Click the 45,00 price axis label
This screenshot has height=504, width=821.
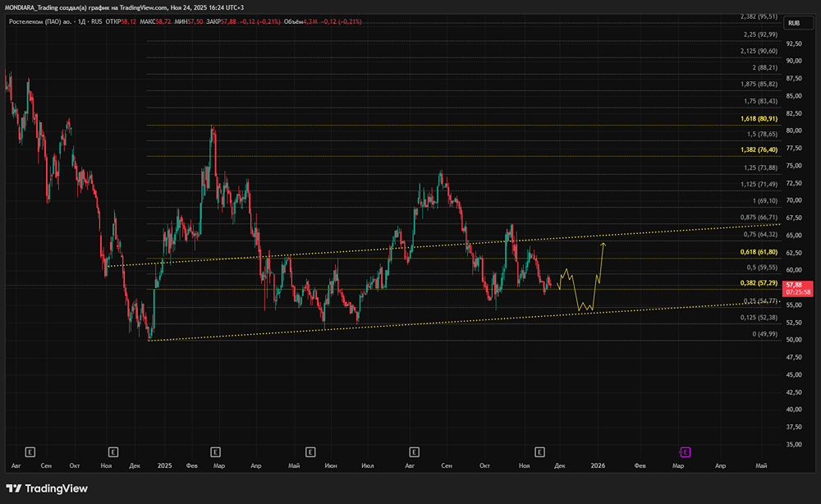[794, 375]
